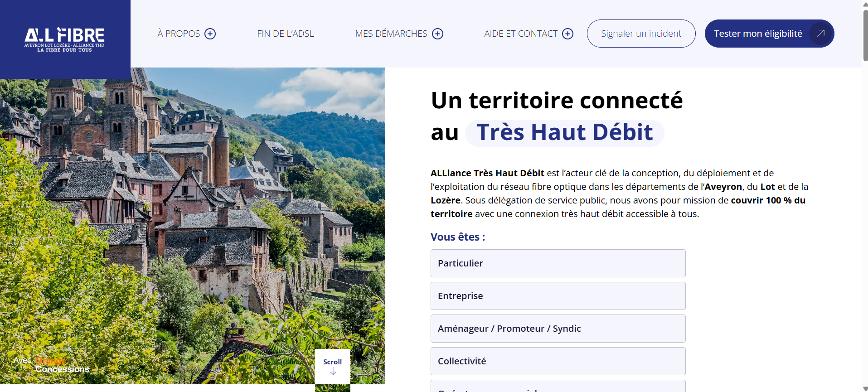Click the Très Haut Débit highlighted heading

(x=565, y=133)
